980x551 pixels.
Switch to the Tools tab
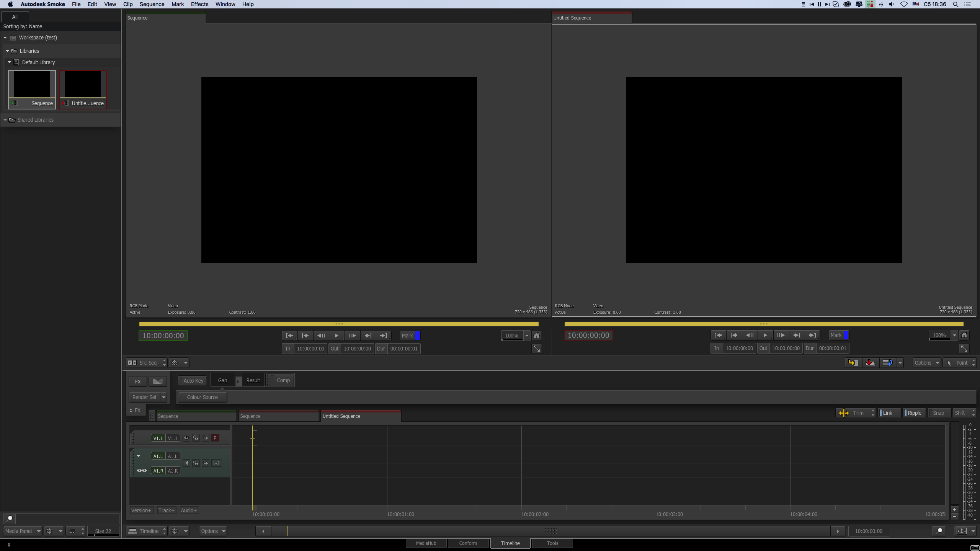coord(552,543)
